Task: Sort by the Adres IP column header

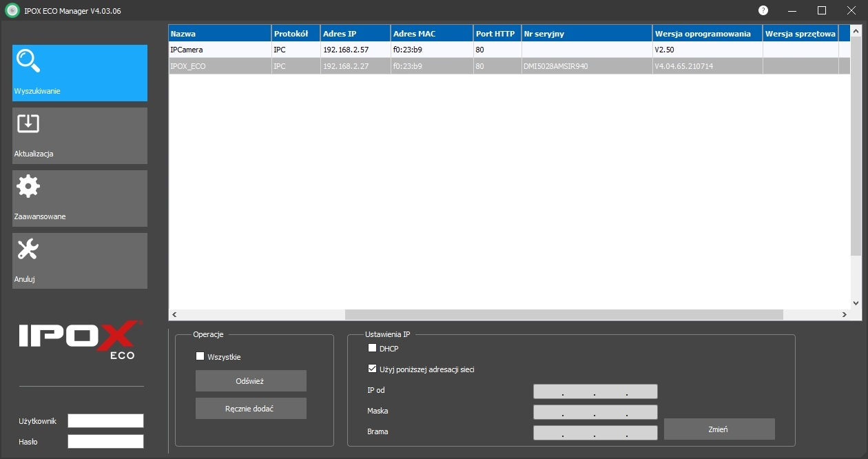Action: pyautogui.click(x=355, y=34)
